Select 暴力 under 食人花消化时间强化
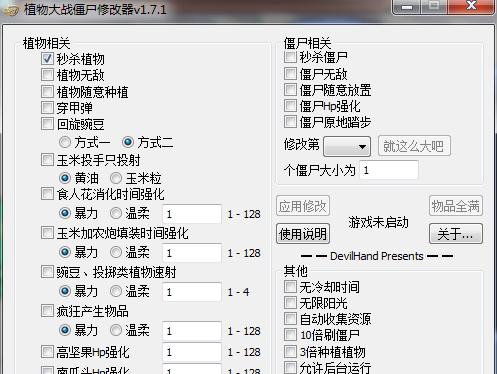The width and height of the screenshot is (497, 374). [x=65, y=213]
